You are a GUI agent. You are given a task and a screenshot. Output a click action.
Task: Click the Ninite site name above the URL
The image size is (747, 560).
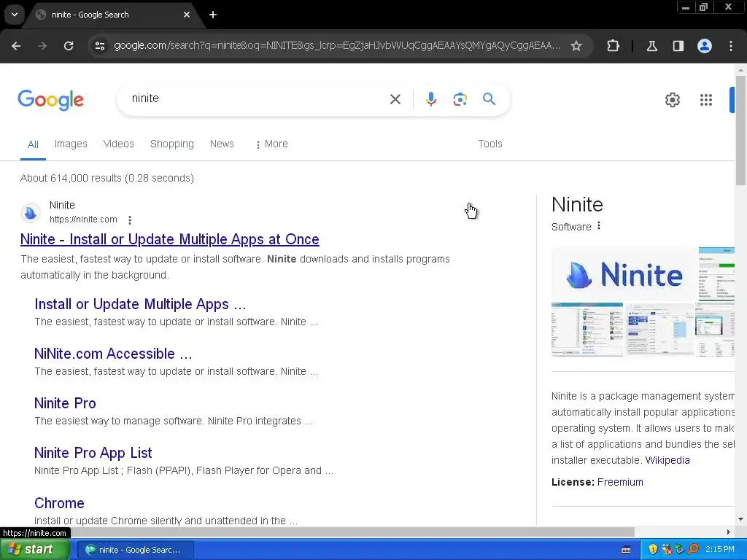62,205
